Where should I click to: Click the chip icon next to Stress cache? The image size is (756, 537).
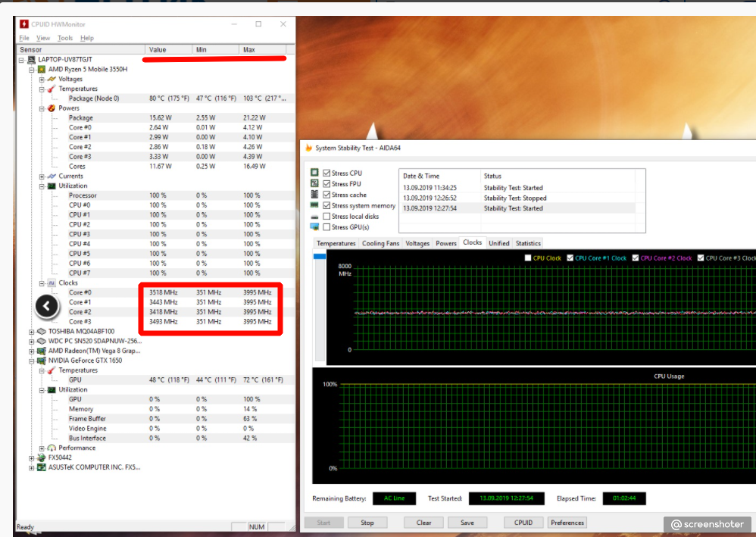click(x=314, y=194)
